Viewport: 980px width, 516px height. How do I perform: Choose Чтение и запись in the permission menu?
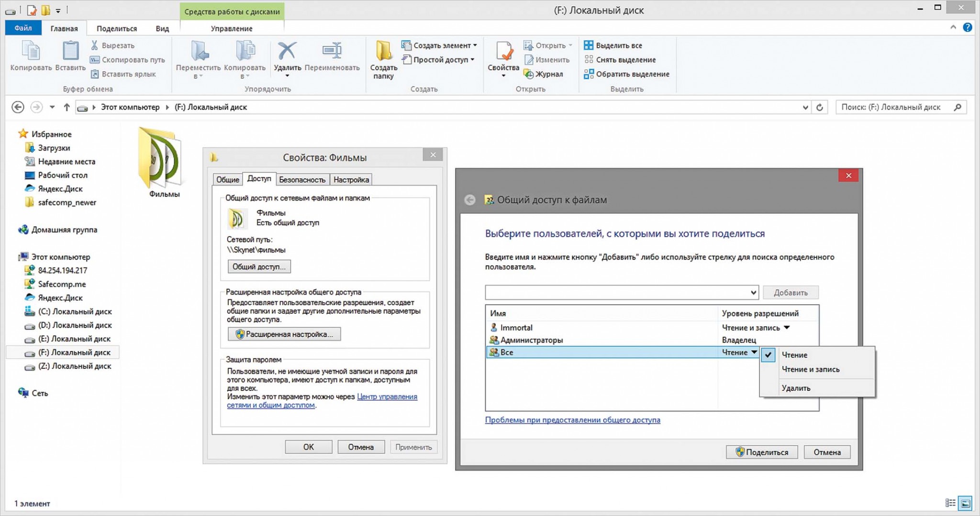[810, 369]
